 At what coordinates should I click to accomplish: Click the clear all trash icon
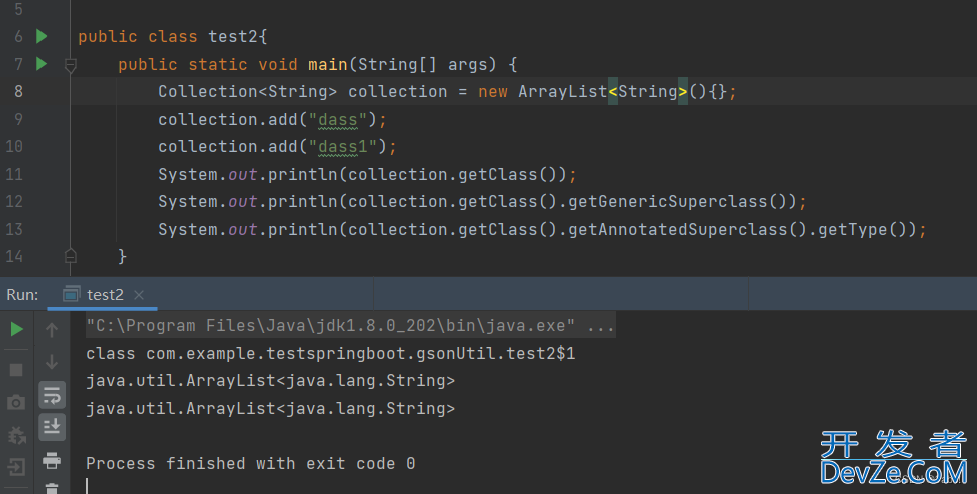tap(52, 488)
